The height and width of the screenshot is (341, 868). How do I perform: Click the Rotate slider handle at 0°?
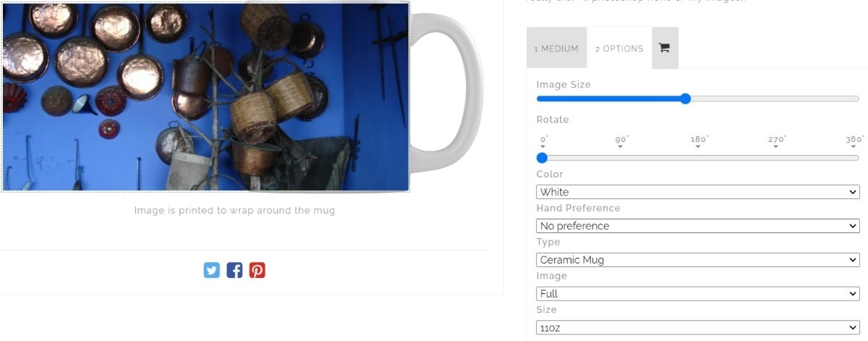pyautogui.click(x=542, y=157)
